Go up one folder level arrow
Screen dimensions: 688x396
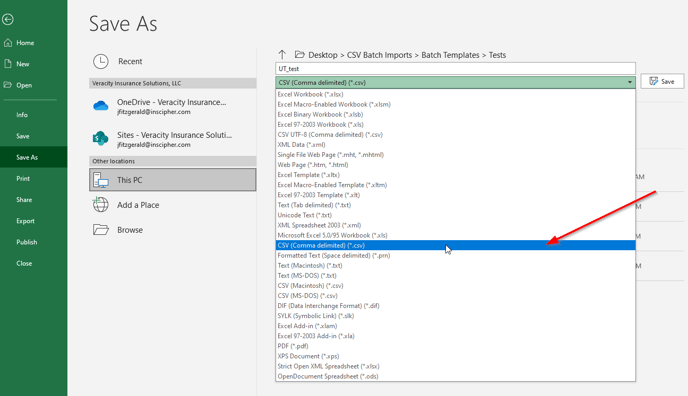(282, 55)
